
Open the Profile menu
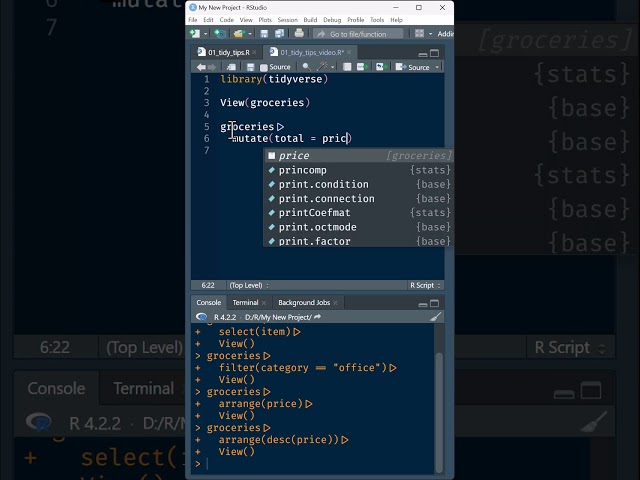(356, 20)
